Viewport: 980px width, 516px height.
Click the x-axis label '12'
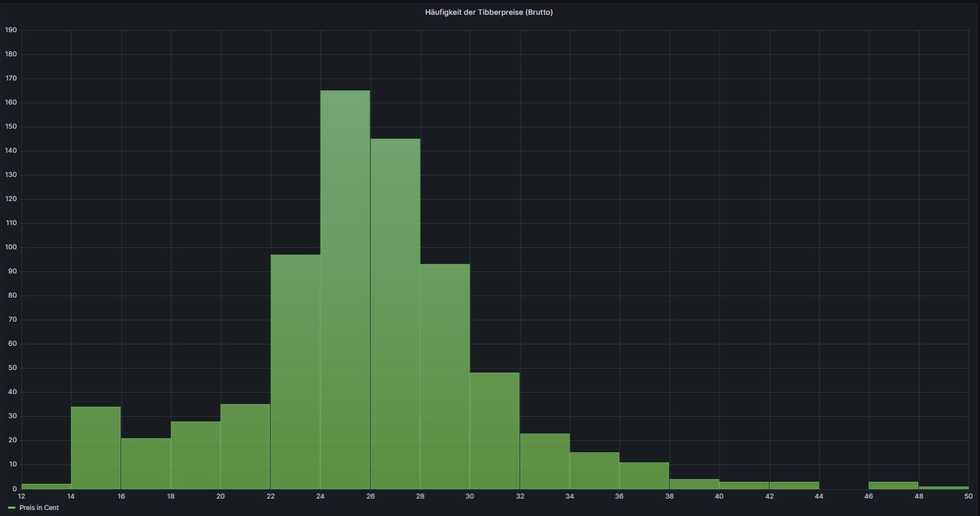coord(21,497)
